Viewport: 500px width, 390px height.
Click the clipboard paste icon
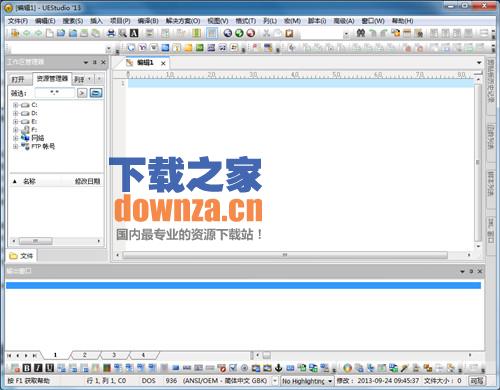[289, 33]
